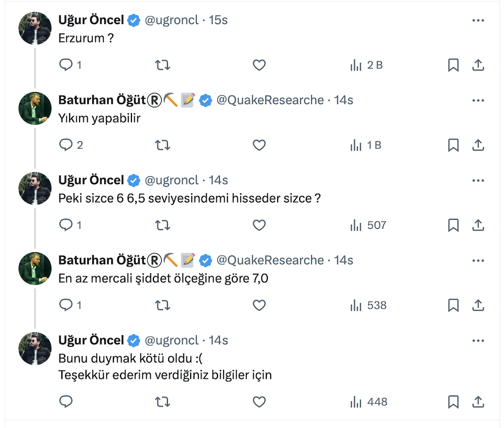Repost the "Yıkım yapabilir" tweet
This screenshot has width=504, height=428.
coord(163,145)
